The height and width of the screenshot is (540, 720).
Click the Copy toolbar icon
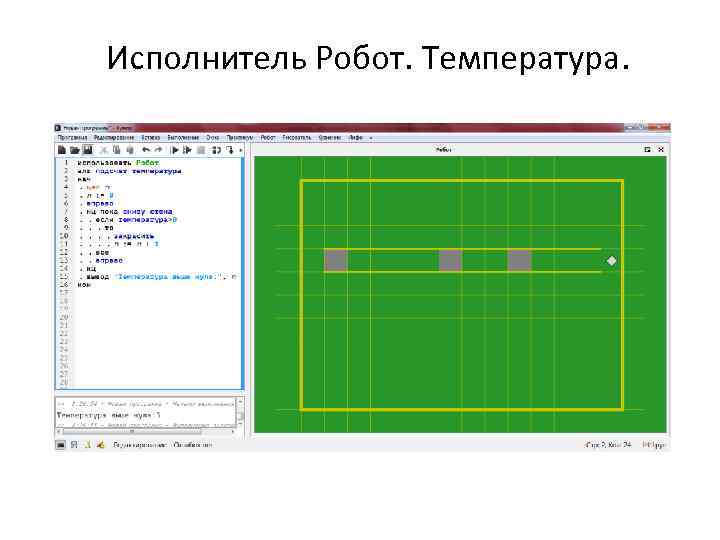point(117,150)
